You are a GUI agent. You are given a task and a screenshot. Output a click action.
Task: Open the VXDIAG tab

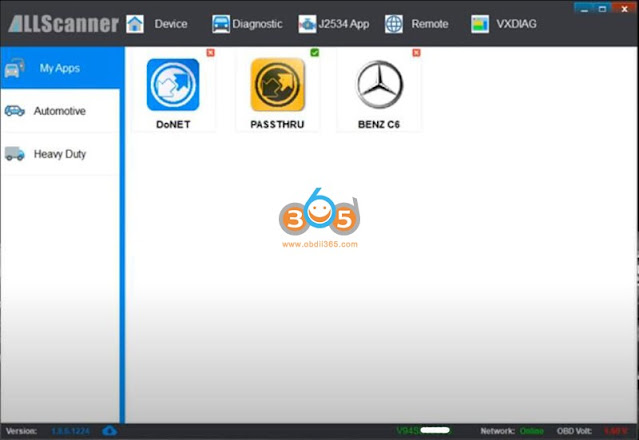tap(516, 24)
